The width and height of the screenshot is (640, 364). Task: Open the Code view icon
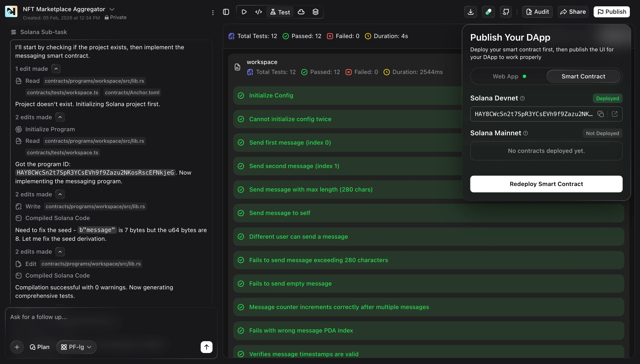tap(258, 12)
